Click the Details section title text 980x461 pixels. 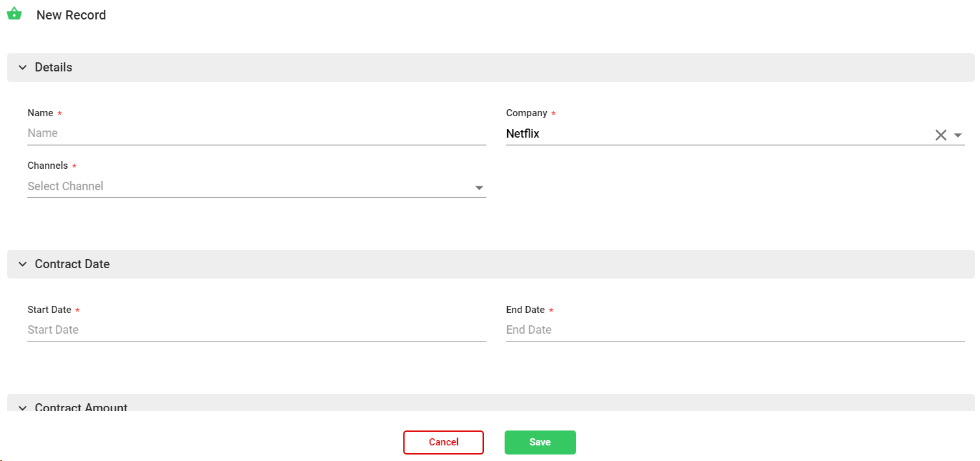coord(53,68)
